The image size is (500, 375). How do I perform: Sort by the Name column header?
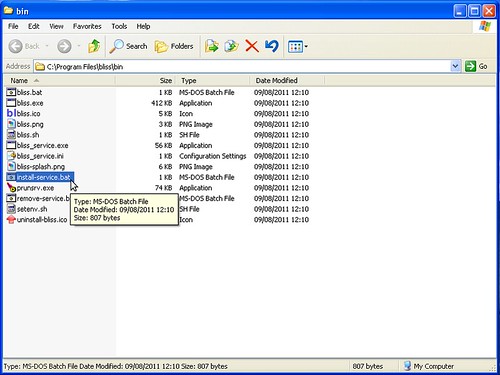click(x=59, y=80)
